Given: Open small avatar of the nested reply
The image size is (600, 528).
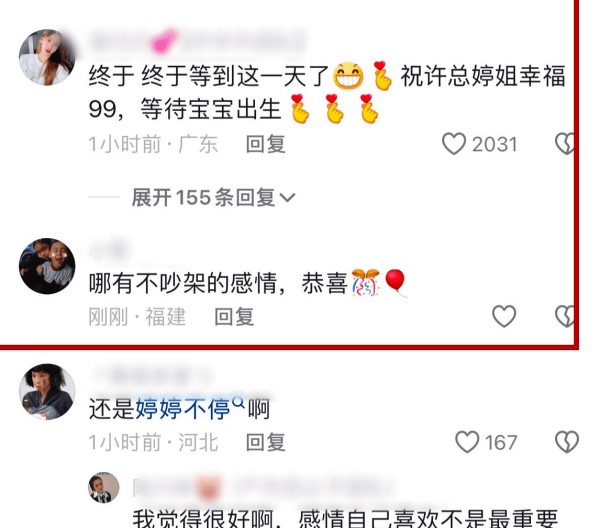Looking at the screenshot, I should tap(104, 487).
